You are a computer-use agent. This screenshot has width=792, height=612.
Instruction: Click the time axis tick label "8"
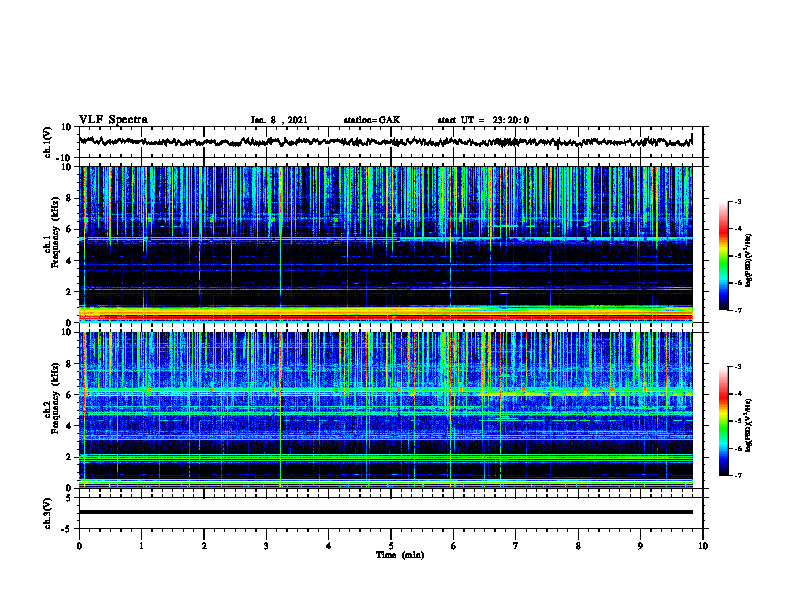578,546
